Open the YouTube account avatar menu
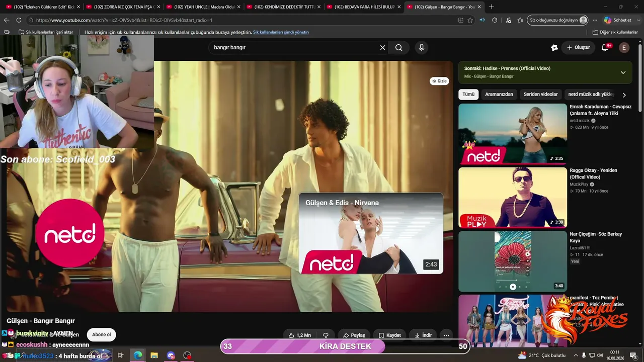 pyautogui.click(x=624, y=47)
